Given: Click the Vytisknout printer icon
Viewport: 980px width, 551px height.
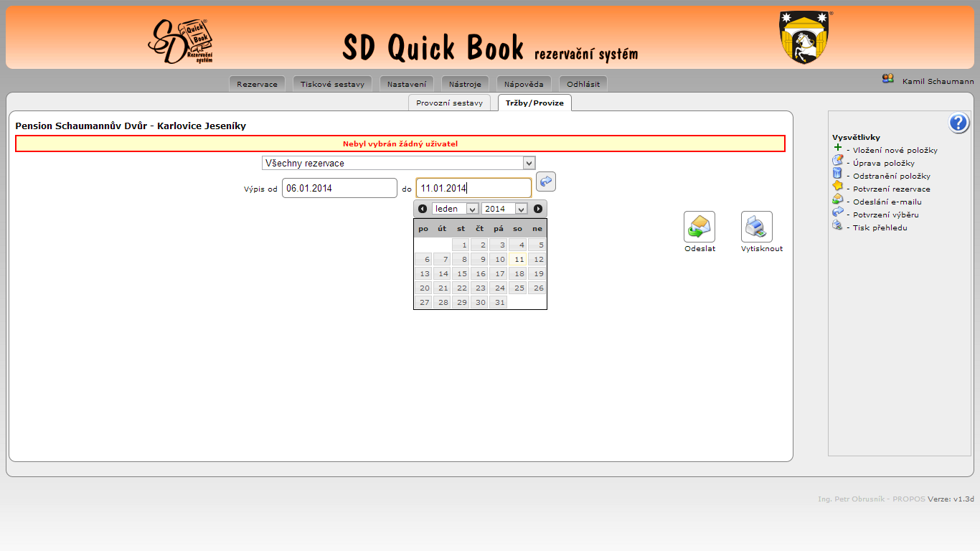Looking at the screenshot, I should [x=757, y=227].
